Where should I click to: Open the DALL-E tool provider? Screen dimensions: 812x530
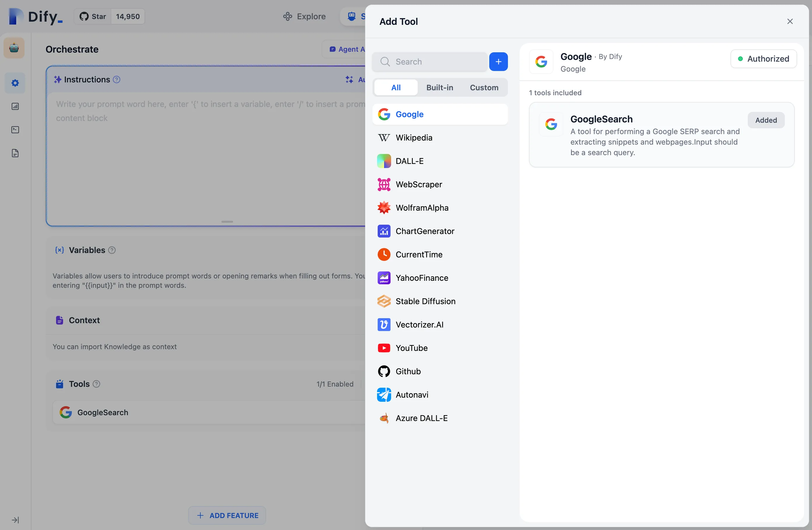pos(409,161)
